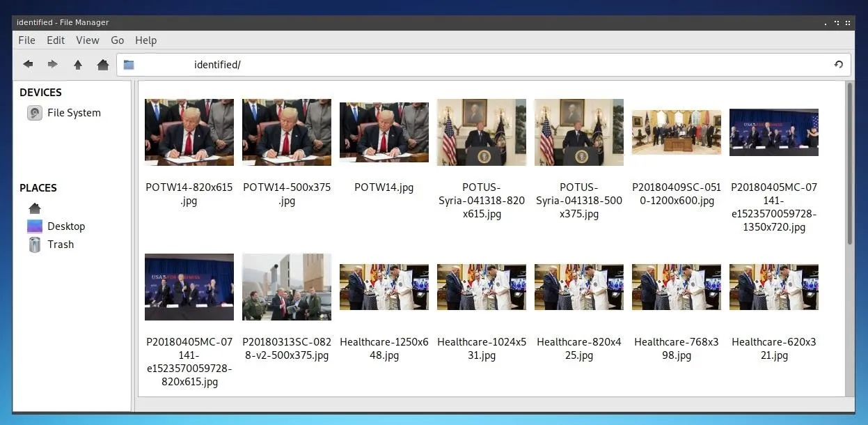
Task: Click the folder icon in the location bar
Action: 129,65
